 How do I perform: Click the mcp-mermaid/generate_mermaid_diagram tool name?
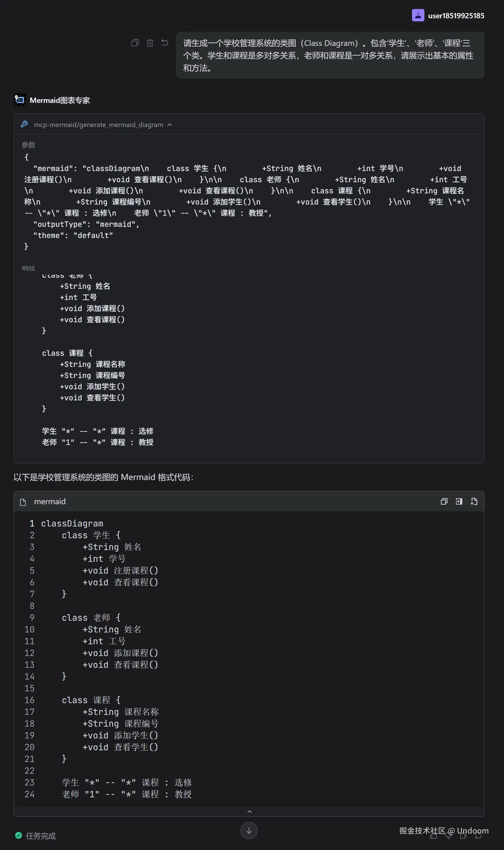coord(99,125)
